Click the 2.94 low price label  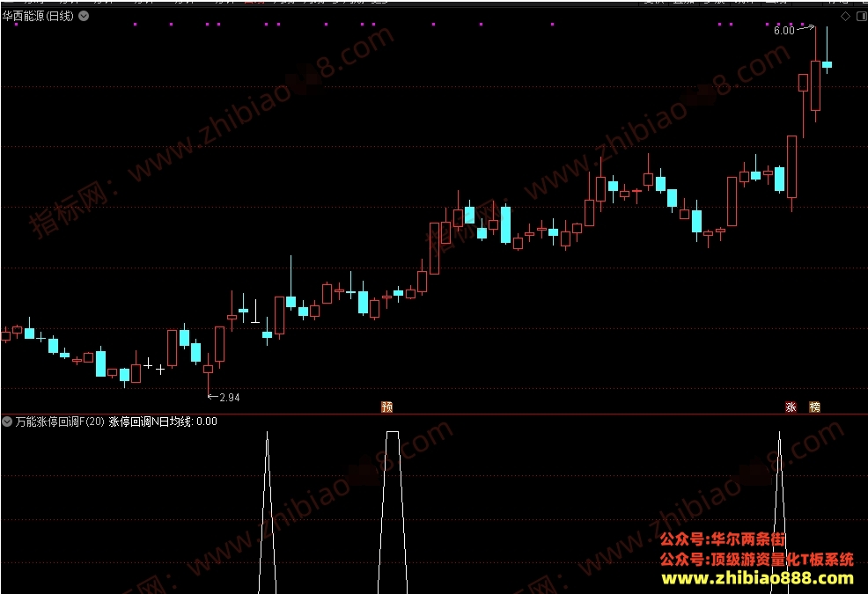point(230,398)
